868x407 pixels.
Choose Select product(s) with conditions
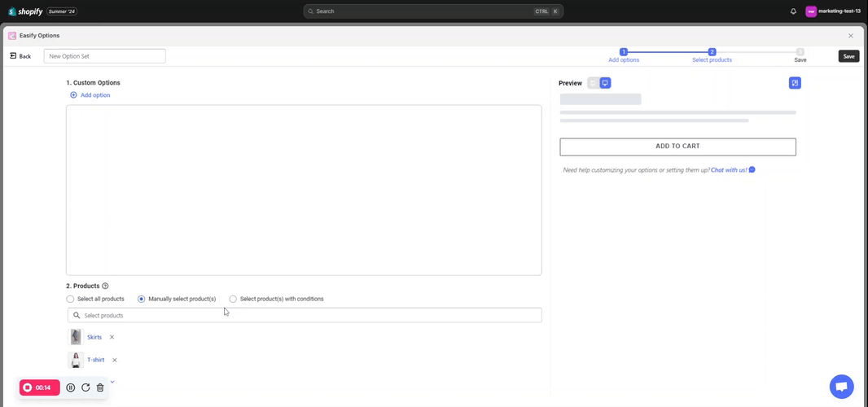point(233,300)
